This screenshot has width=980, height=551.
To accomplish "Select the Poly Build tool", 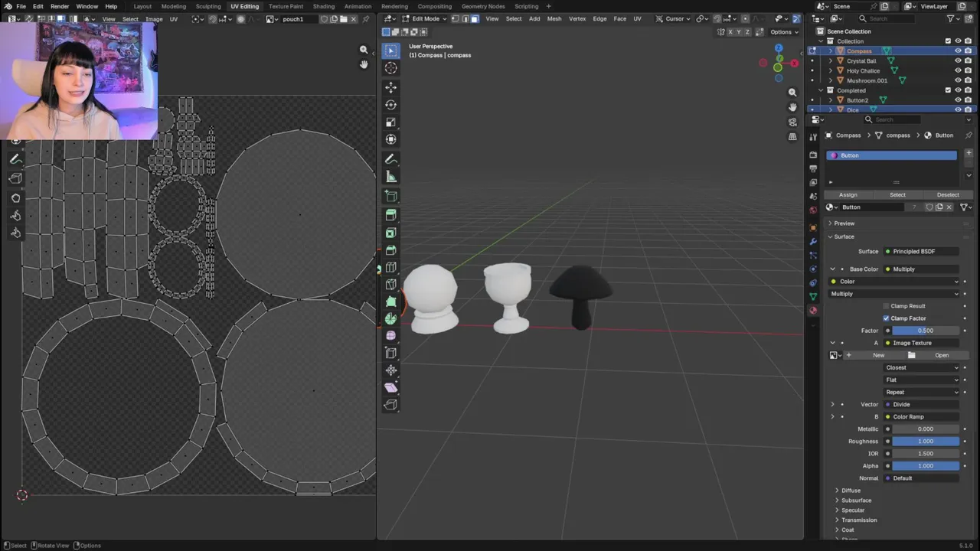I will (x=390, y=302).
